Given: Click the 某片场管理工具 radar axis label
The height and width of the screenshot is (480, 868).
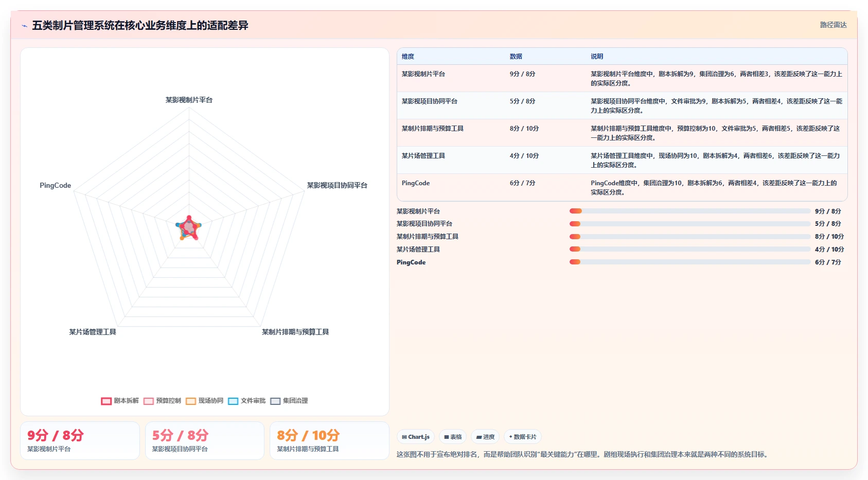Looking at the screenshot, I should click(93, 332).
